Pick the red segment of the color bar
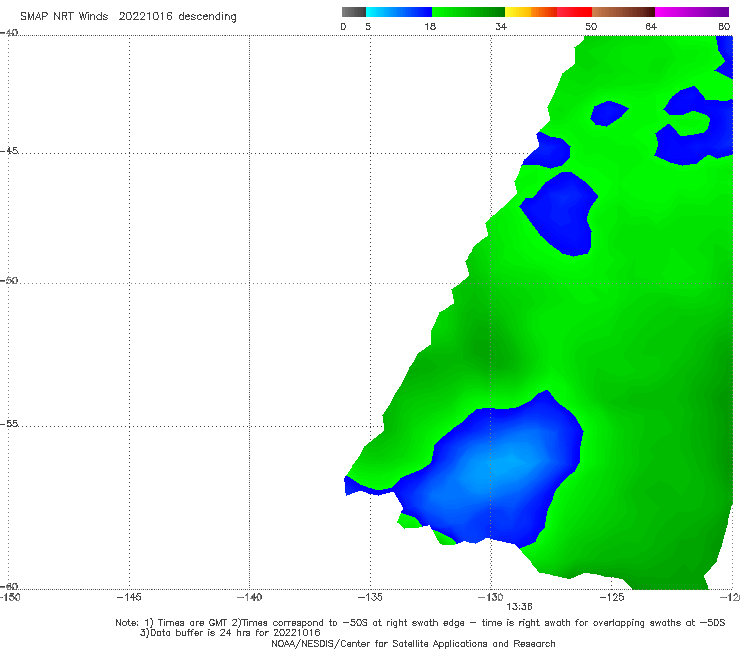 point(574,12)
